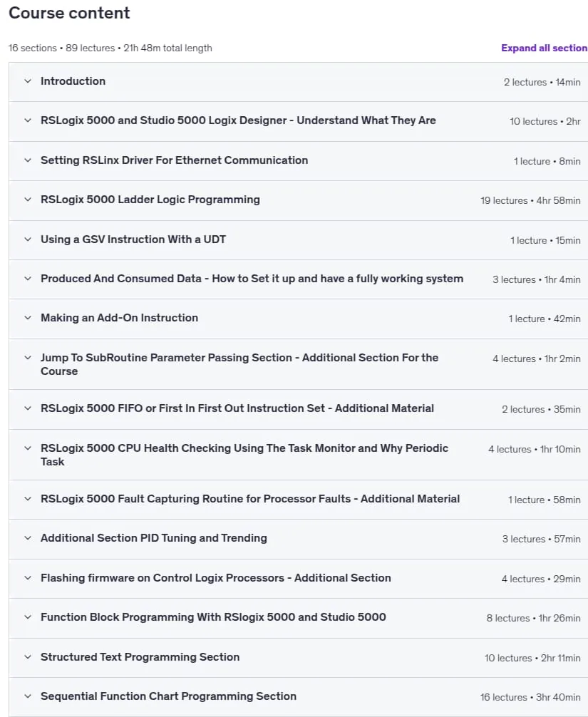Click chevron beside Fault Capturing Routine section
The height and width of the screenshot is (717, 588).
pyautogui.click(x=28, y=499)
